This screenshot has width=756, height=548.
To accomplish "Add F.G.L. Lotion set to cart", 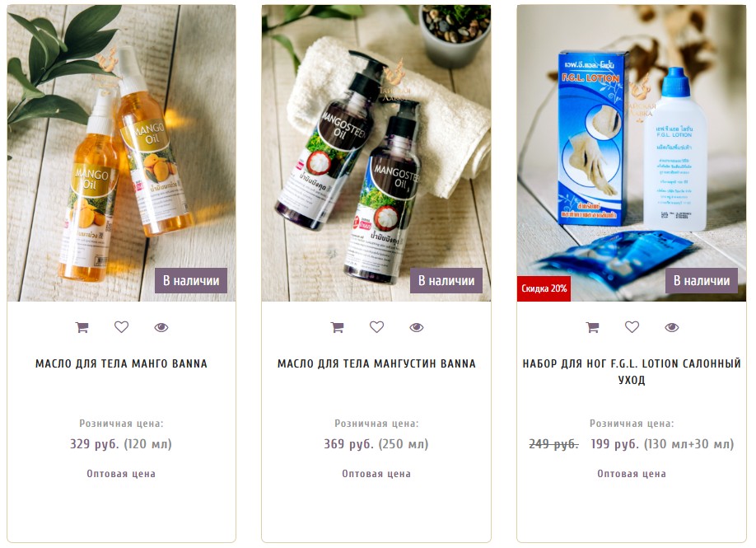I will [593, 327].
